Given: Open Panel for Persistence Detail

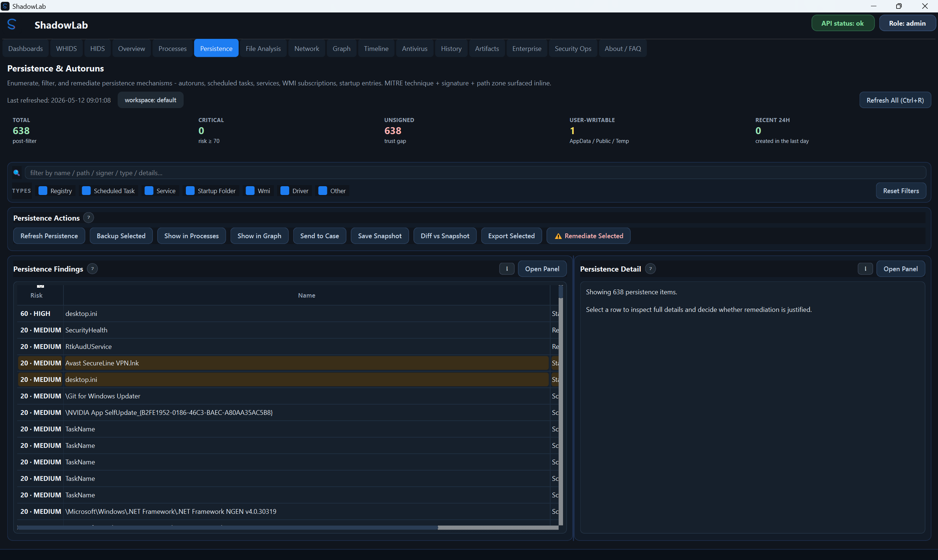Looking at the screenshot, I should (901, 269).
